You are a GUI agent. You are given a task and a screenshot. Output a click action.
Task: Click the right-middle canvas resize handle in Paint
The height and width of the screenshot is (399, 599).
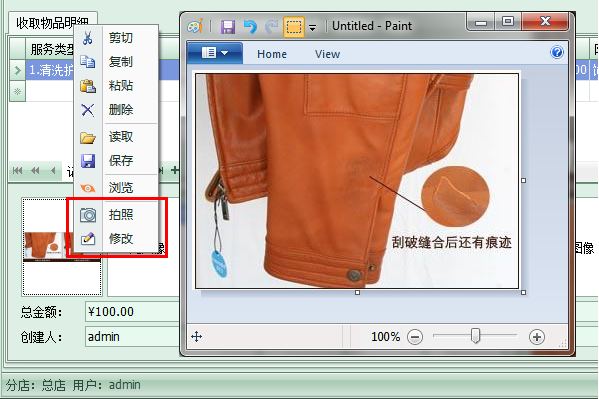point(523,180)
